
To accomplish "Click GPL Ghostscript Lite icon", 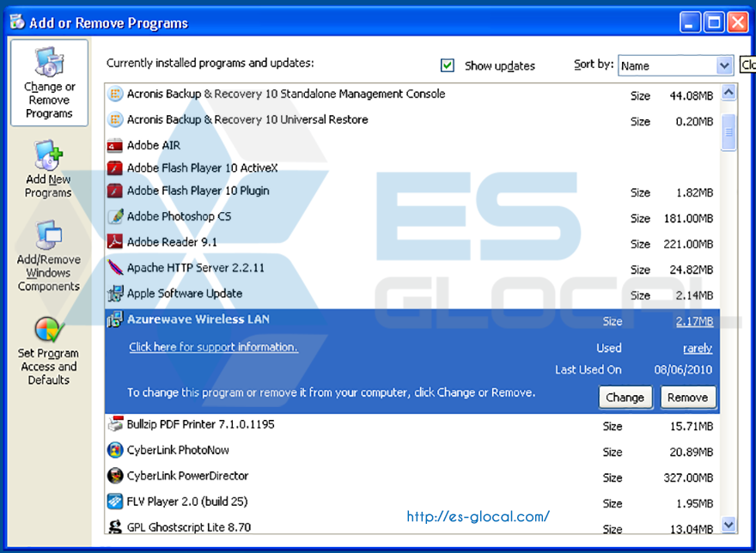I will [x=115, y=526].
